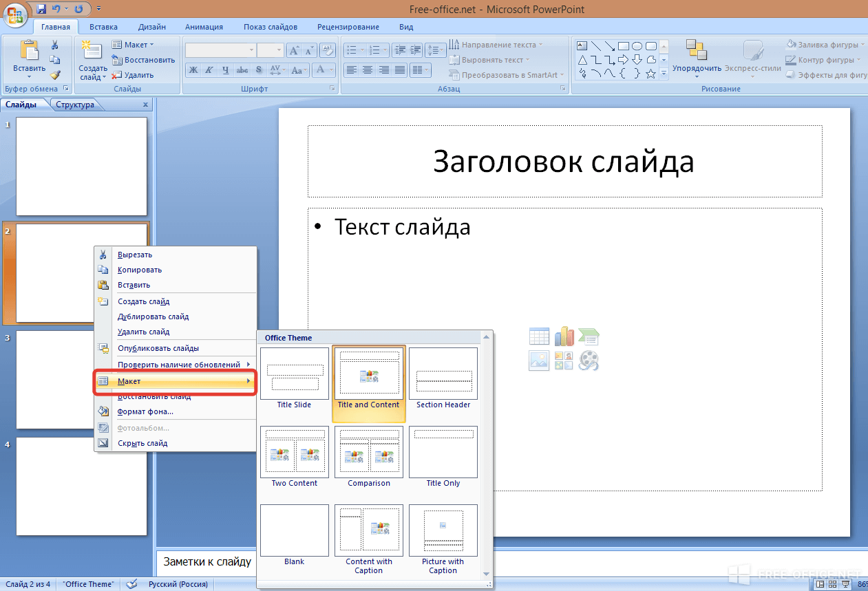Viewport: 868px width, 591px height.
Task: Click Преобразовать в SmartArt button
Action: pyautogui.click(x=507, y=75)
